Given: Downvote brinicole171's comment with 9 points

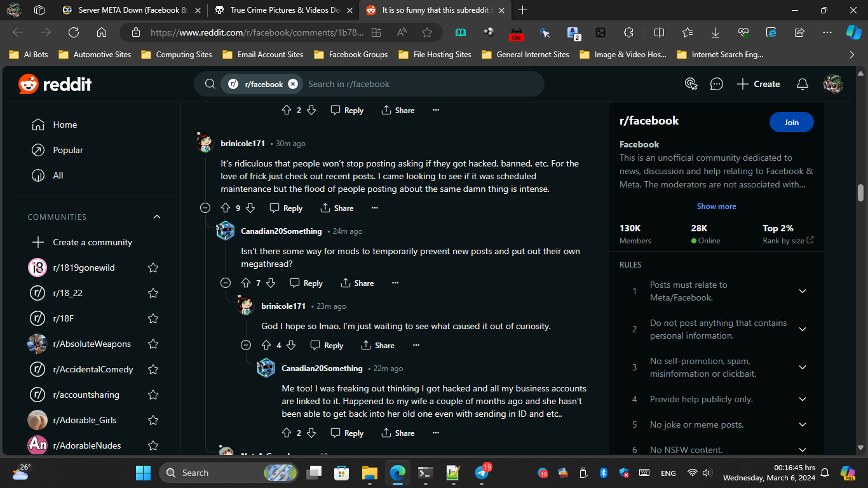Looking at the screenshot, I should [250, 208].
